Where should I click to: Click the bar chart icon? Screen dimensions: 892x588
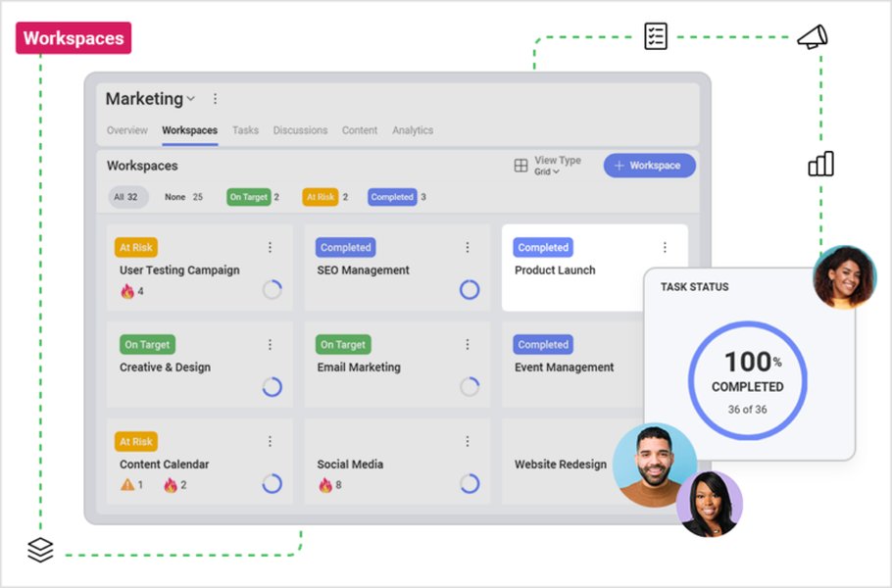820,164
